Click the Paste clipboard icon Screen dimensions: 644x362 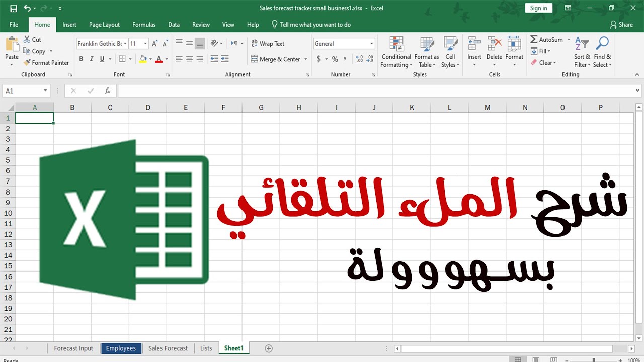(12, 44)
